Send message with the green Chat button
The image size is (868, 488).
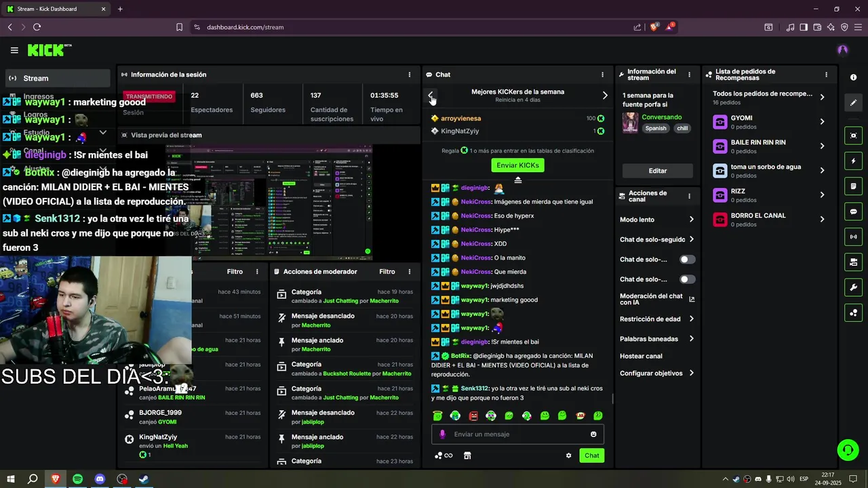coord(592,455)
